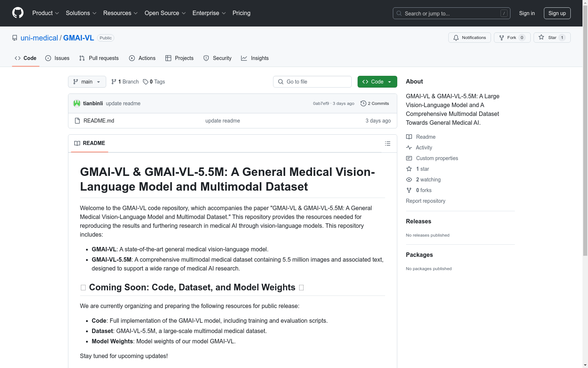This screenshot has height=368, width=588.
Task: Expand the Solutions menu
Action: tap(81, 13)
